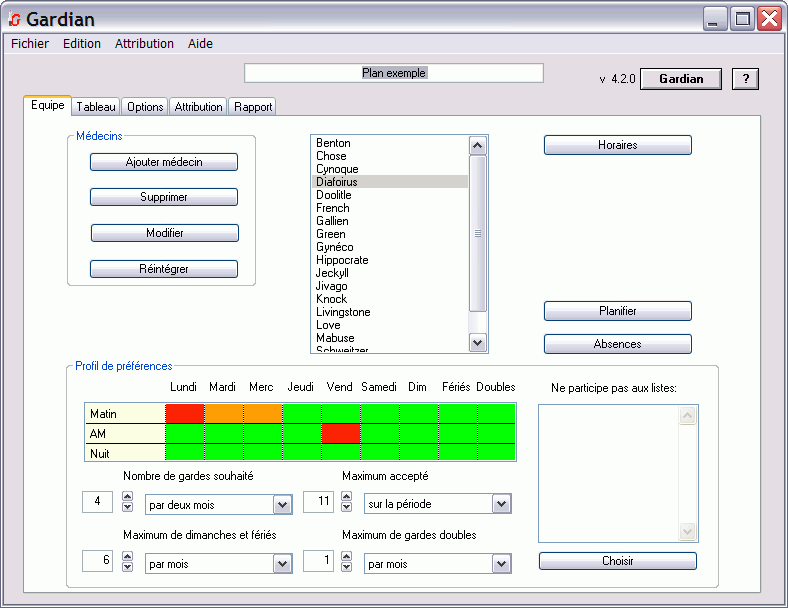Open the Horaires button
788x608 pixels.
[618, 145]
